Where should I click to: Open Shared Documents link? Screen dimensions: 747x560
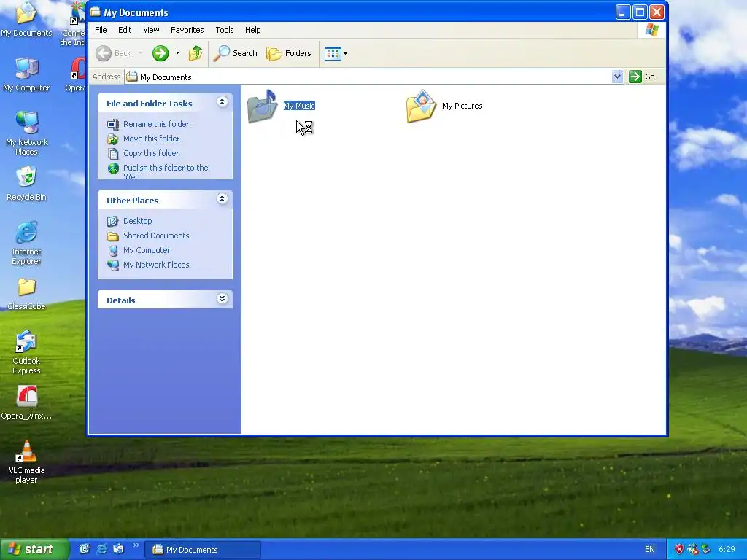(156, 236)
